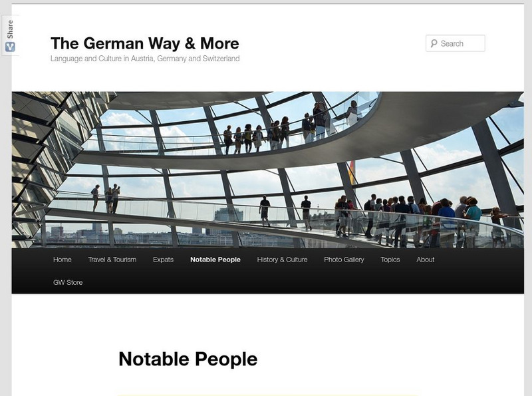The height and width of the screenshot is (396, 532).
Task: Visit the Photo Gallery page
Action: 344,260
